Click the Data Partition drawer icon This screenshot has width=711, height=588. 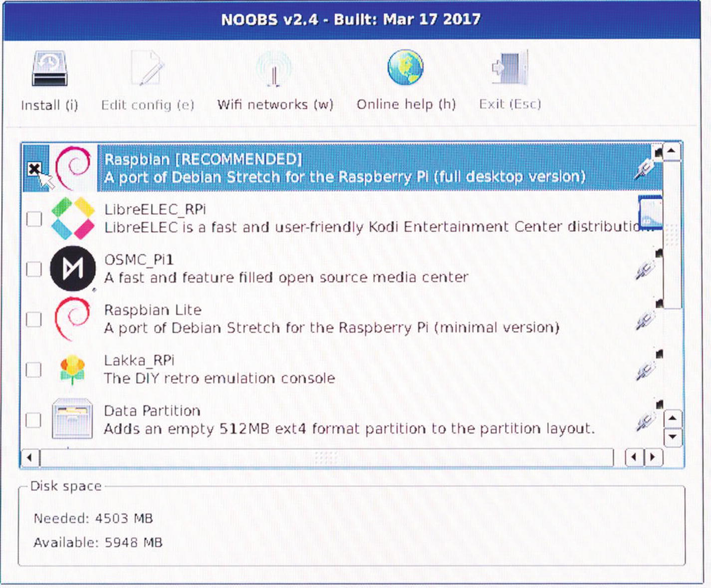click(72, 418)
